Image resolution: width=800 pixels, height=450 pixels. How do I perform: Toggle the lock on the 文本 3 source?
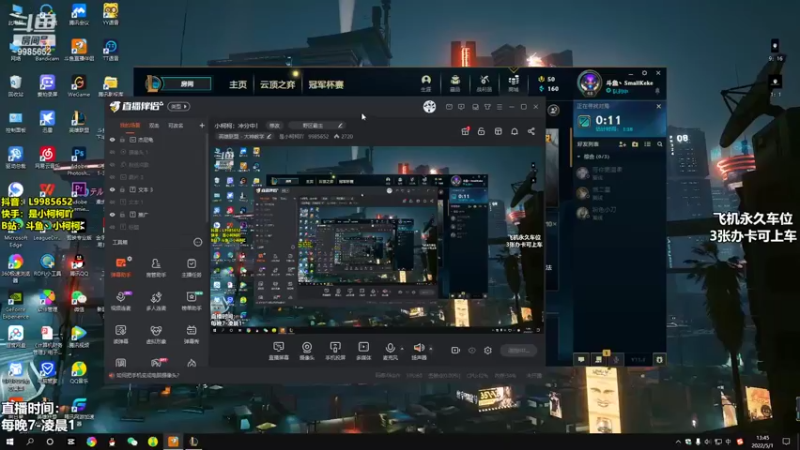point(122,189)
